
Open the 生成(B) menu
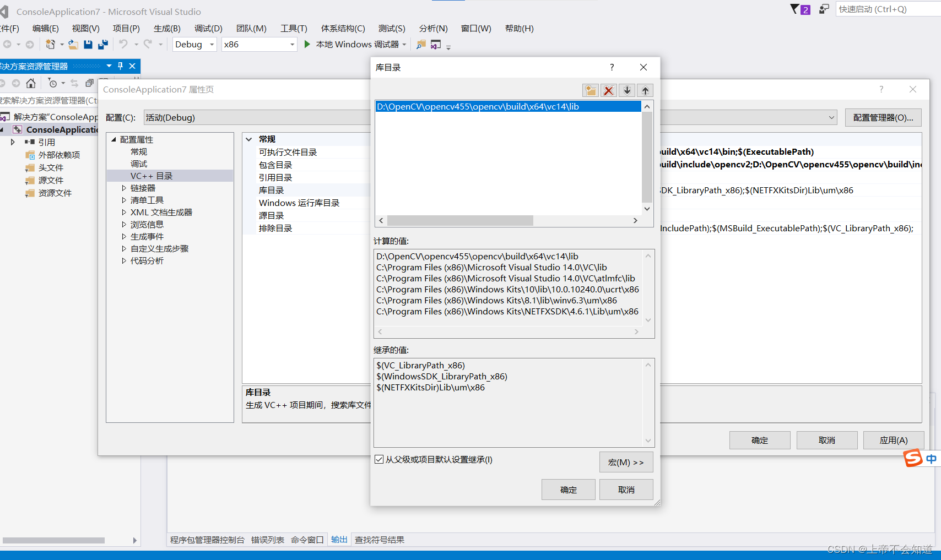(167, 28)
